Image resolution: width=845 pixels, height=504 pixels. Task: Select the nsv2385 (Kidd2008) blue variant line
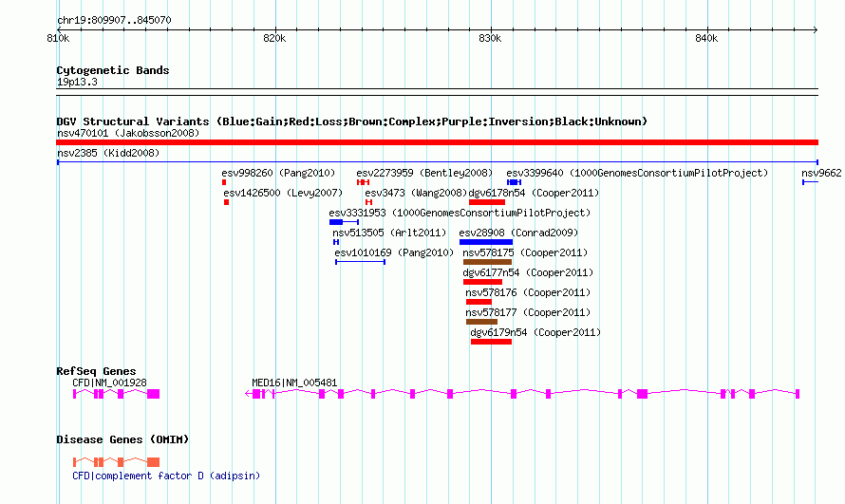click(437, 162)
